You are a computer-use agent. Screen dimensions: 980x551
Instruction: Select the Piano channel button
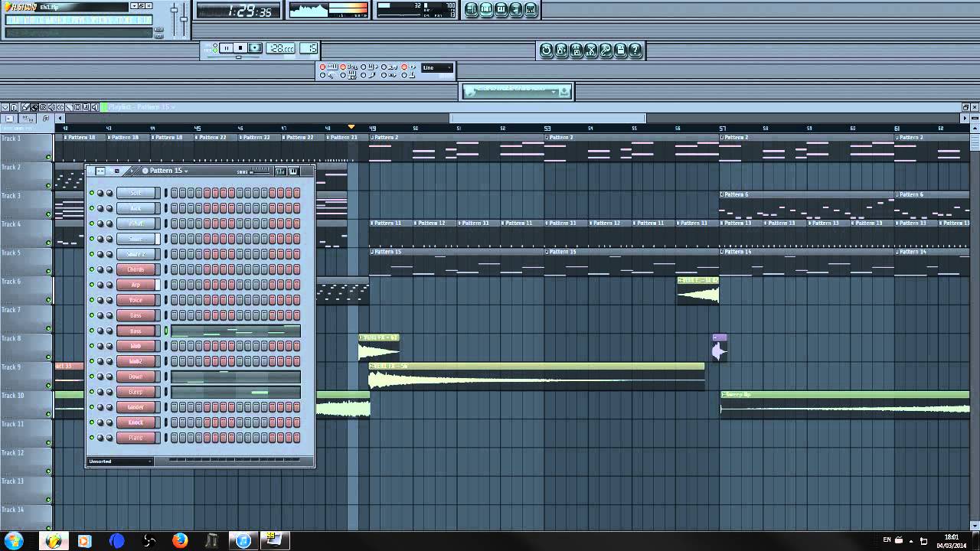coord(136,438)
